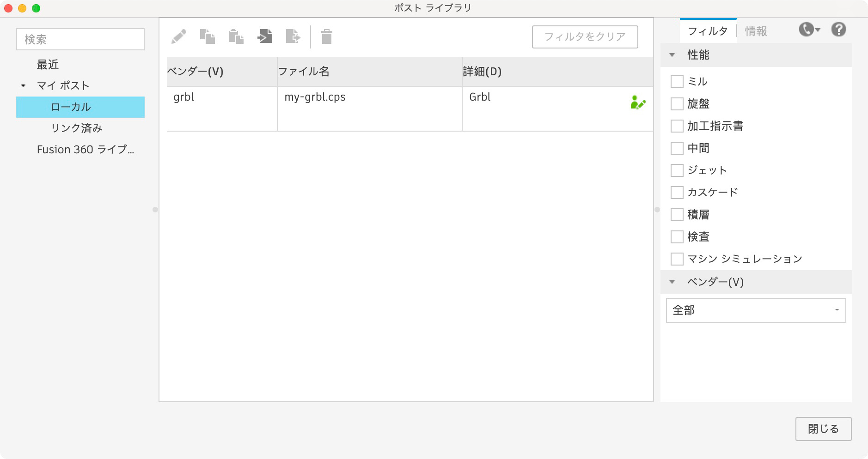Click the paste post icon
The image size is (868, 459).
click(x=236, y=36)
